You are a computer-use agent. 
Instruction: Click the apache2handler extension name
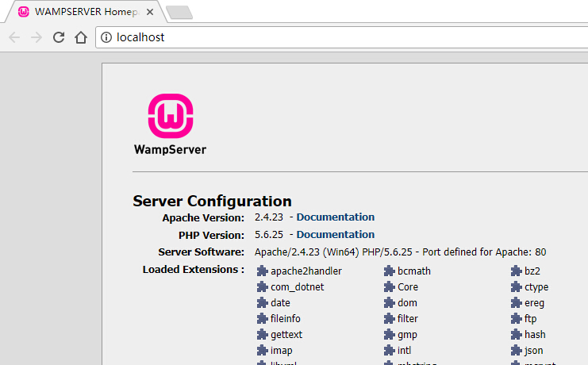(306, 271)
